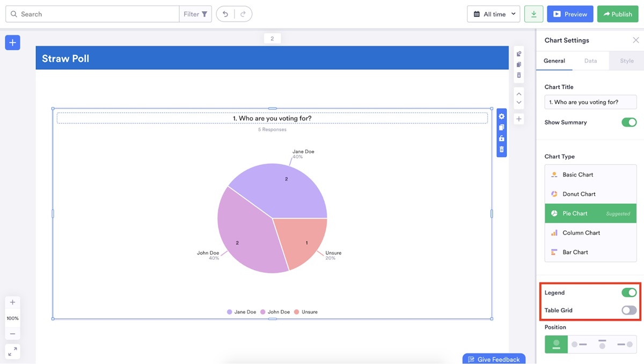Select the green legend position swatch

555,344
